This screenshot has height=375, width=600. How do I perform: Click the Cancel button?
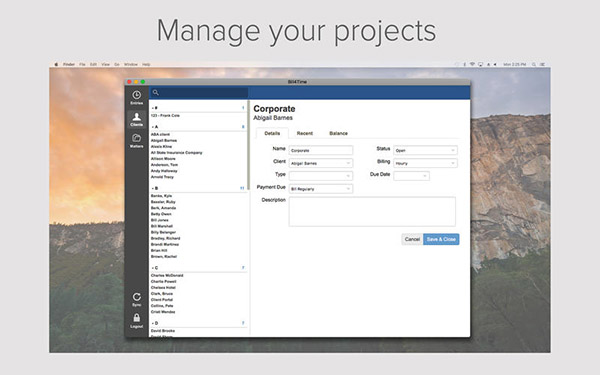412,239
